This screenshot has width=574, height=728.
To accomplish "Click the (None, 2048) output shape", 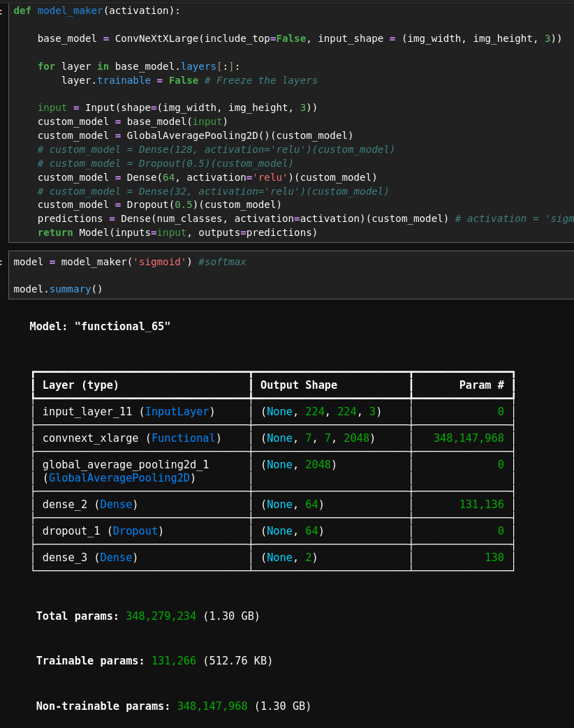I will 299,465.
